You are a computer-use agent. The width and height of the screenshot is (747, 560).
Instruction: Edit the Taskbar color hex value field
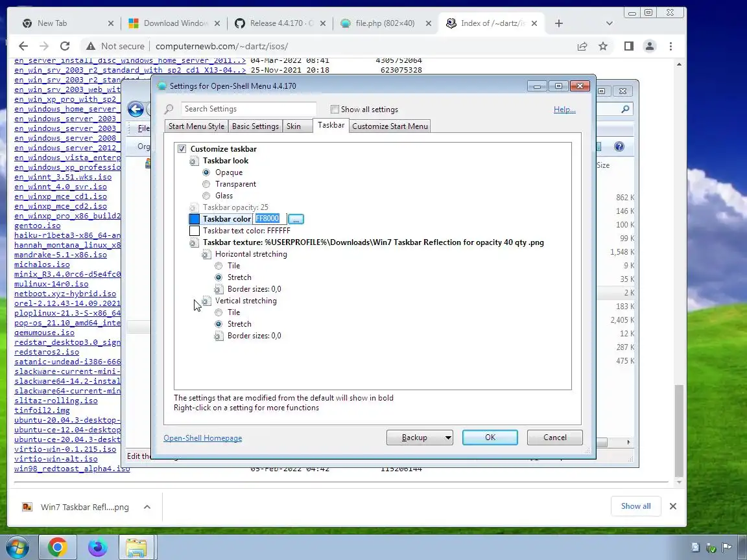270,218
